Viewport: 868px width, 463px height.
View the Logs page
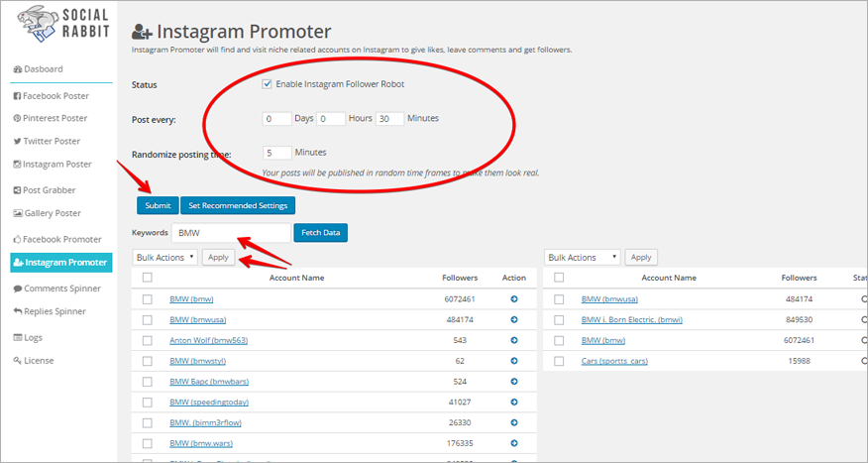coord(28,337)
